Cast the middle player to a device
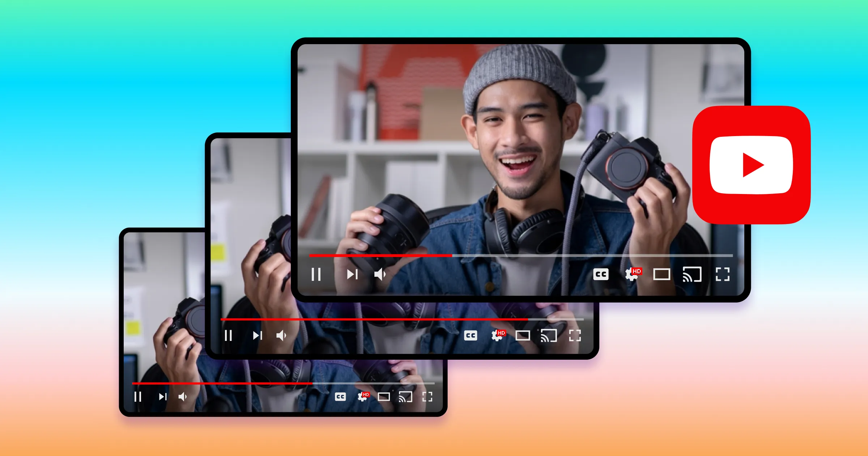Viewport: 868px width, 456px height. (x=549, y=335)
